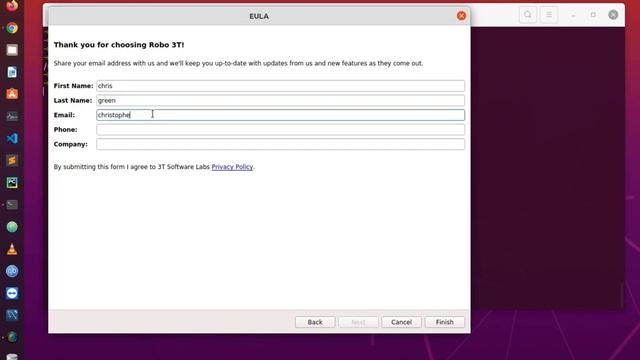Viewport: 640px width, 360px height.
Task: Launch Google Chrome from the dock
Action: (x=12, y=28)
